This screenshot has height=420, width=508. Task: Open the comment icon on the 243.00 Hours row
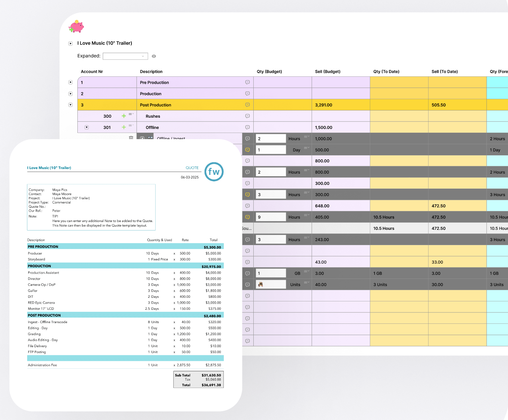pyautogui.click(x=247, y=240)
